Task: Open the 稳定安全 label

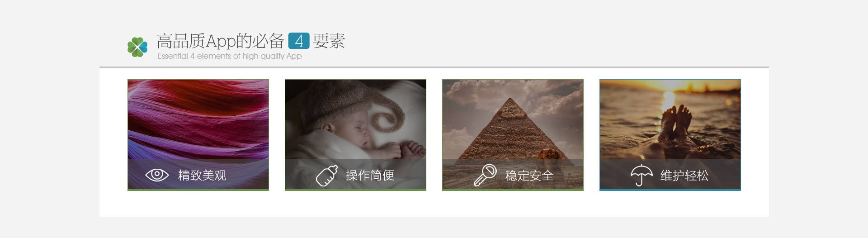Action: (x=529, y=176)
